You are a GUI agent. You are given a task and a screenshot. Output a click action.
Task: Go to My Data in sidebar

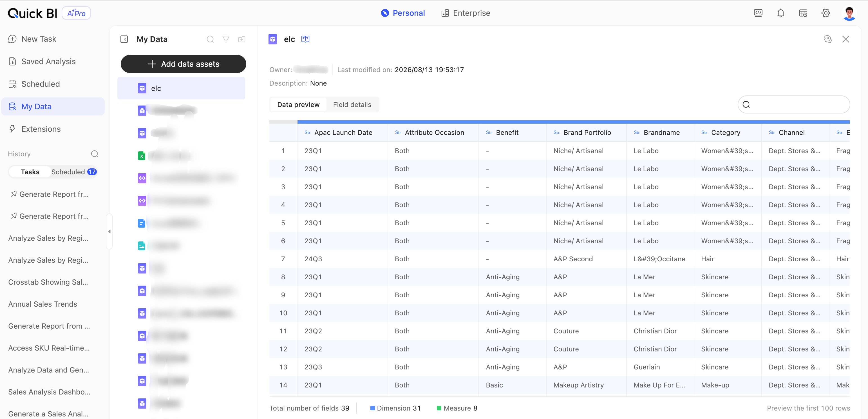click(x=53, y=106)
